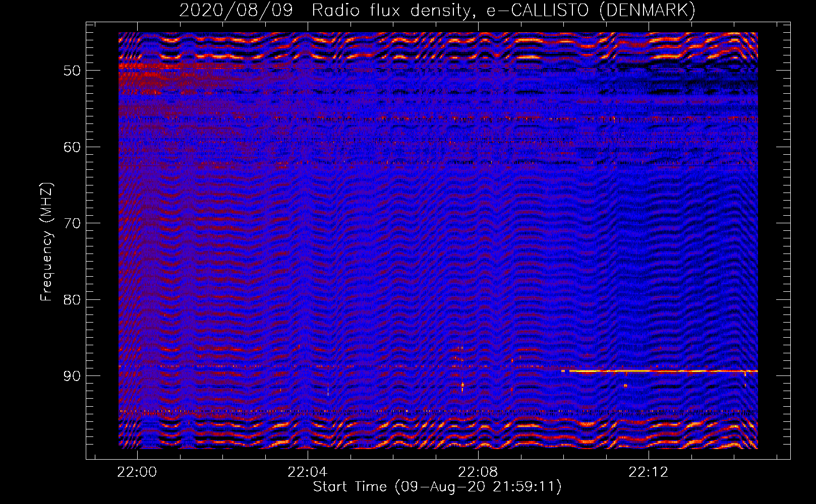This screenshot has width=816, height=504.
Task: Click the 'Start Time (09-Aug-20 21:59:11)' label
Action: point(437,487)
